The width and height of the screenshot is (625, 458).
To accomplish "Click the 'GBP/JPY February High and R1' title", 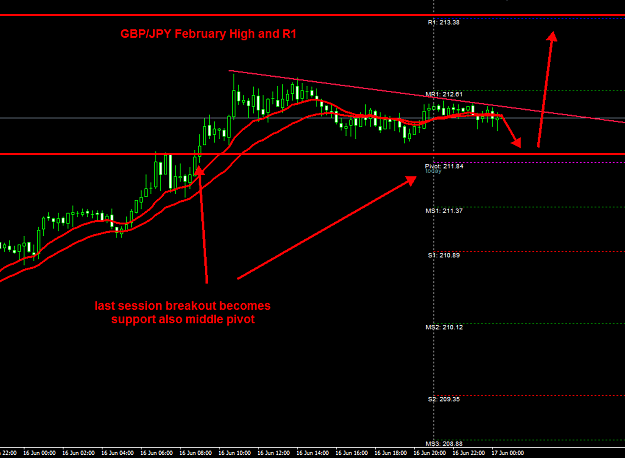I will pos(208,34).
